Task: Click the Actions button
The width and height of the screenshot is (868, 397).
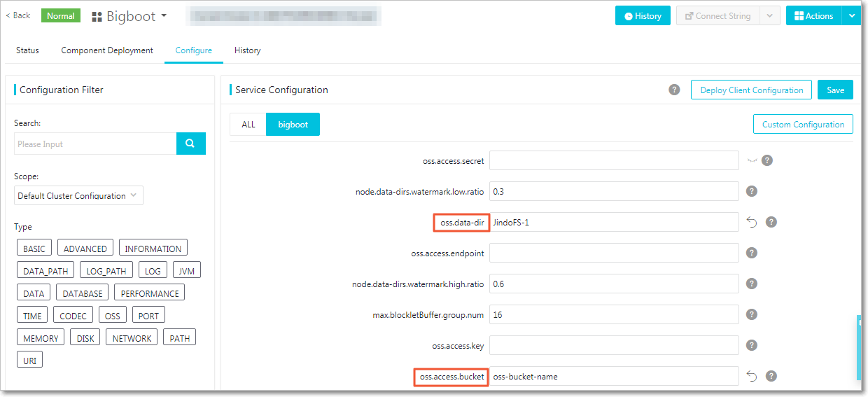Action: (x=814, y=15)
